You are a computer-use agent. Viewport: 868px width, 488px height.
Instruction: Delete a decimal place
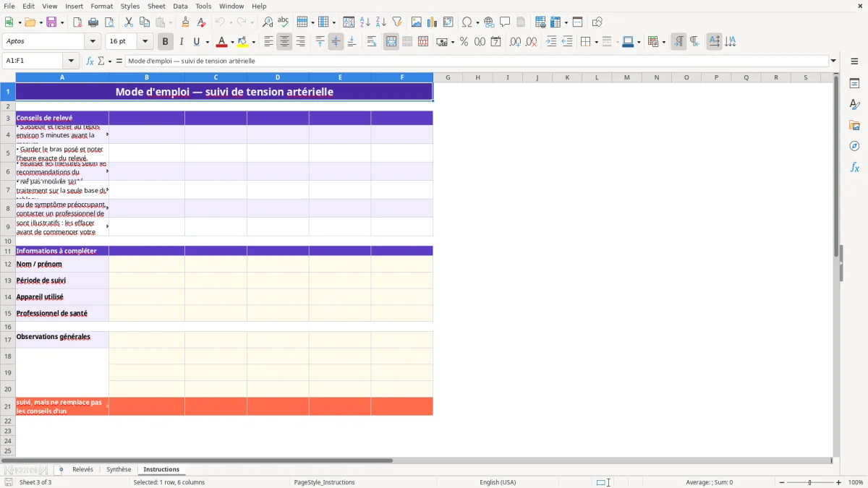click(532, 42)
